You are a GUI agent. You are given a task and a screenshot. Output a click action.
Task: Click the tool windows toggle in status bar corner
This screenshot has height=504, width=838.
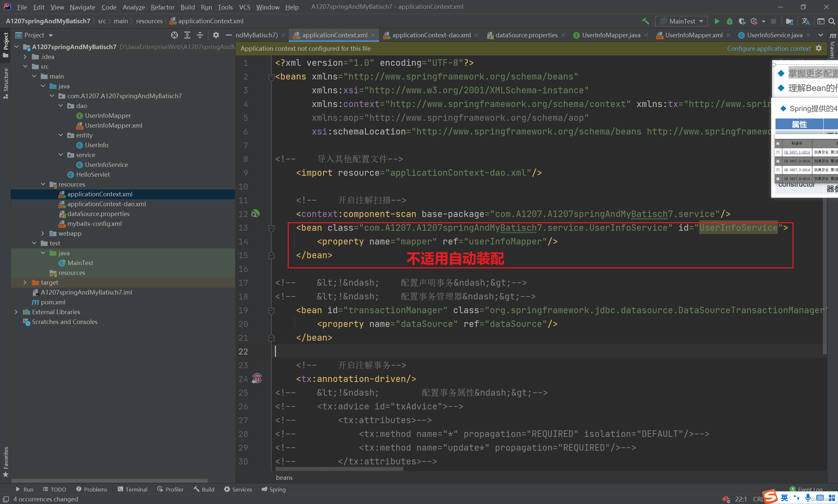coord(6,499)
